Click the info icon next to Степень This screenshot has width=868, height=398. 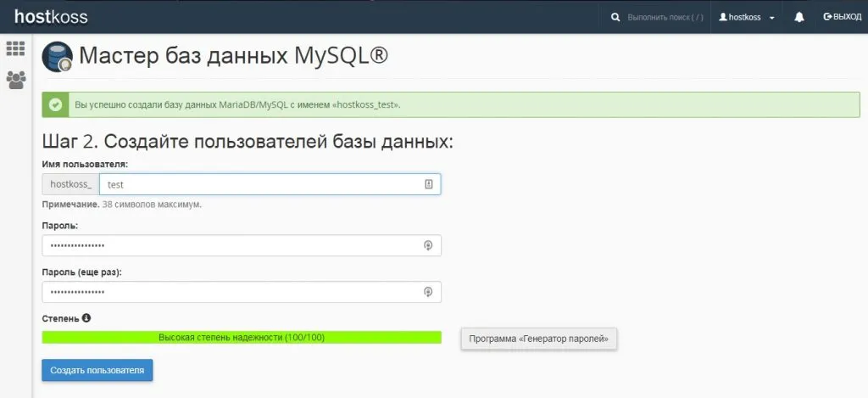[x=86, y=318]
